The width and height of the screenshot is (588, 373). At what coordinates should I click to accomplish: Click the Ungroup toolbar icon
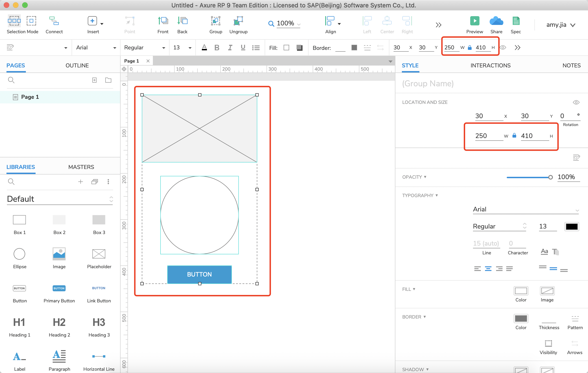click(238, 21)
